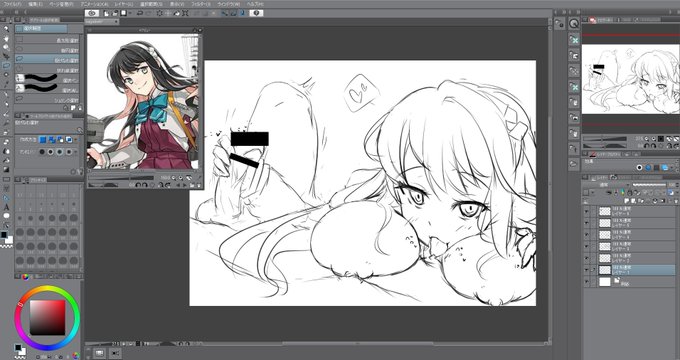Select the Balloon speech bubble tool
680x360 pixels.
coord(6,216)
